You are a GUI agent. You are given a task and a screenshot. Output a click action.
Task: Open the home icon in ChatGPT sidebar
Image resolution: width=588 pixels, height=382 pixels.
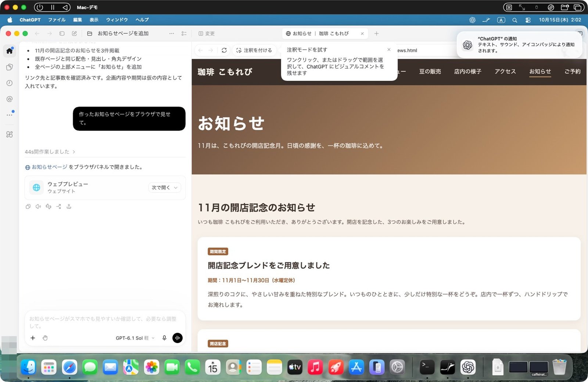point(10,51)
